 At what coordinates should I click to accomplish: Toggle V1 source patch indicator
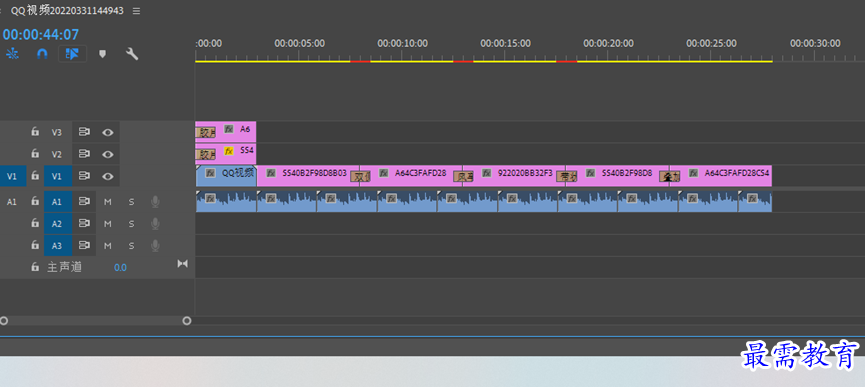pyautogui.click(x=12, y=176)
